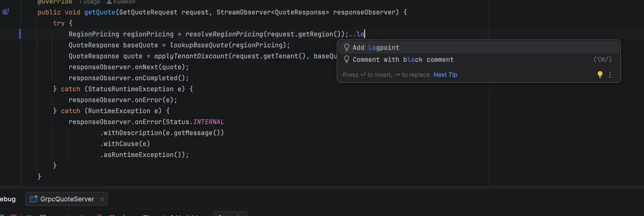Close the GrpcQuoteServer debug tab

(102, 199)
